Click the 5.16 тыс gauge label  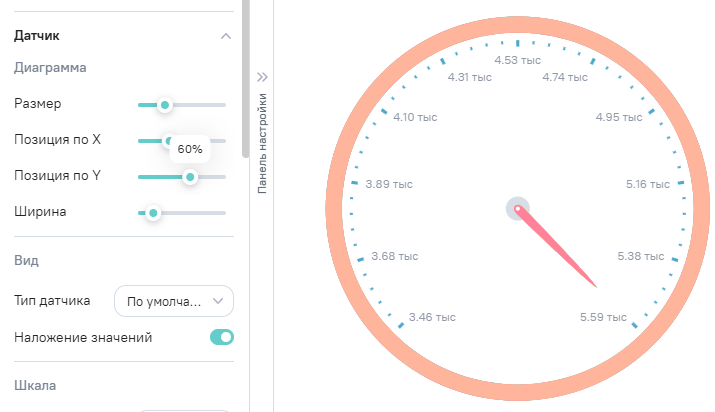tap(645, 185)
